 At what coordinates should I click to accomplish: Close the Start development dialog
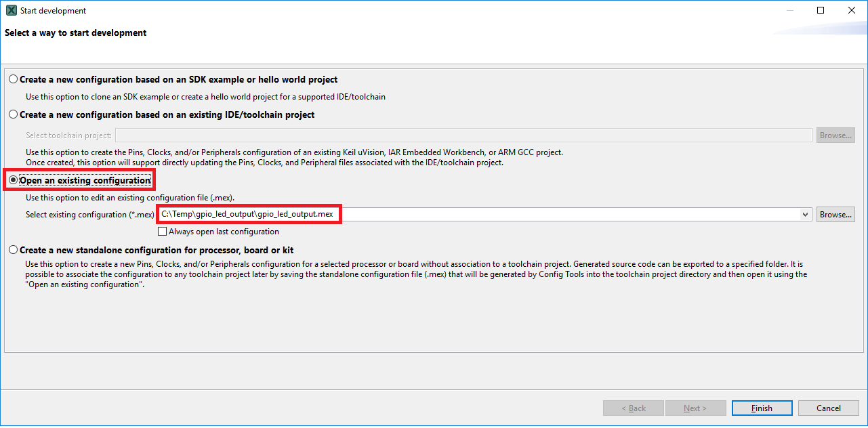(x=852, y=11)
